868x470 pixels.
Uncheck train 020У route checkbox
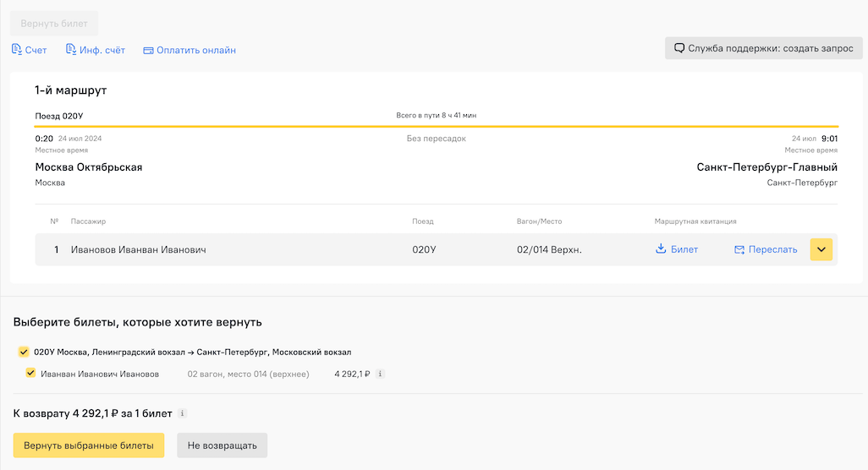tap(23, 352)
